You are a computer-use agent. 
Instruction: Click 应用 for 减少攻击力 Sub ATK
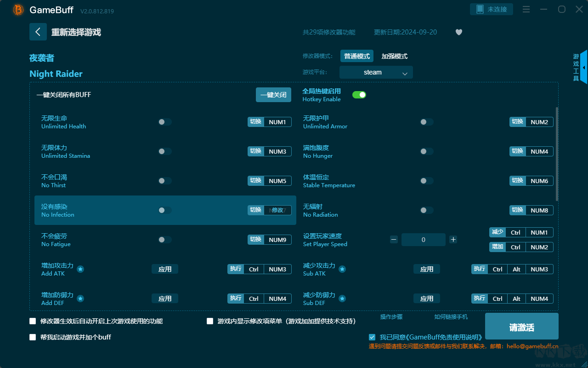click(x=427, y=269)
